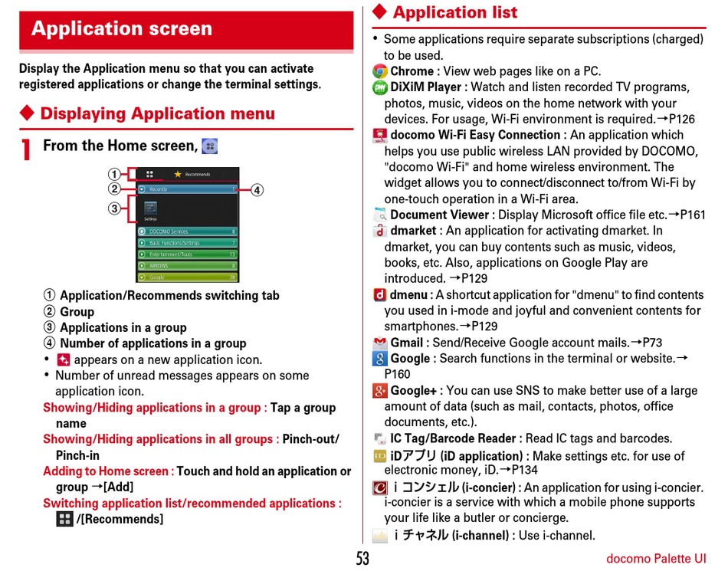Click the "docomo Palette UI" footer text
This screenshot has width=728, height=571.
point(656,559)
